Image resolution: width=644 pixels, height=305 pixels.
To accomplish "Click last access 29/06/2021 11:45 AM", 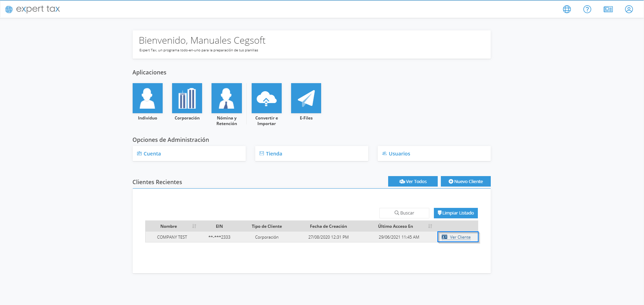I will click(x=399, y=237).
